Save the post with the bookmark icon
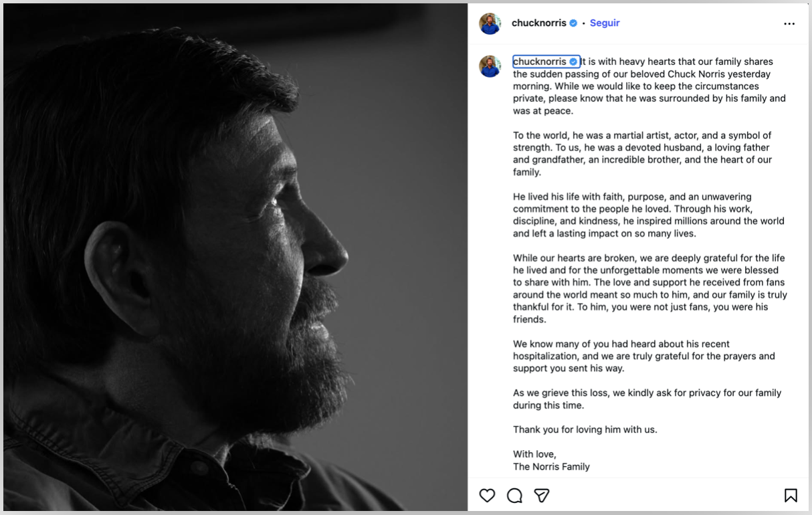Screen dimensions: 812x515 pyautogui.click(x=791, y=496)
